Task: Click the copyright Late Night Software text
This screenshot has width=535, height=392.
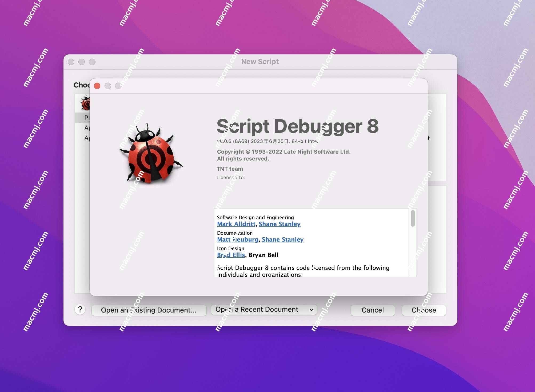Action: tap(284, 152)
